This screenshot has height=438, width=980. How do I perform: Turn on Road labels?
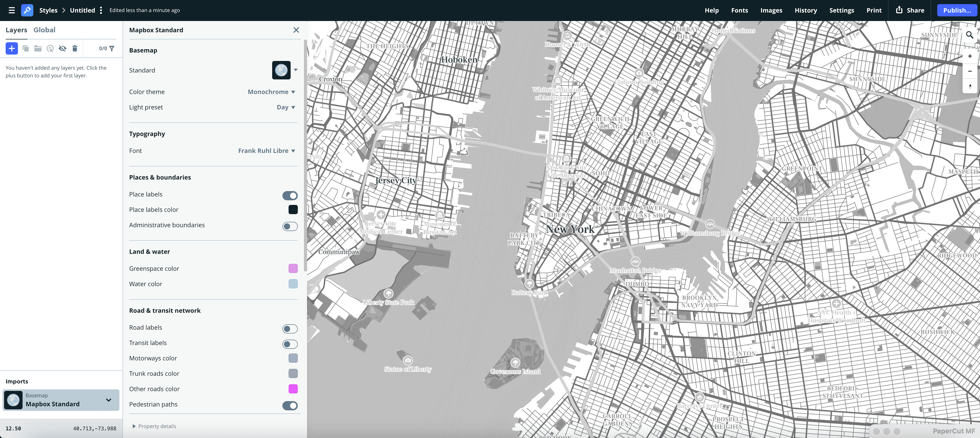(x=290, y=329)
